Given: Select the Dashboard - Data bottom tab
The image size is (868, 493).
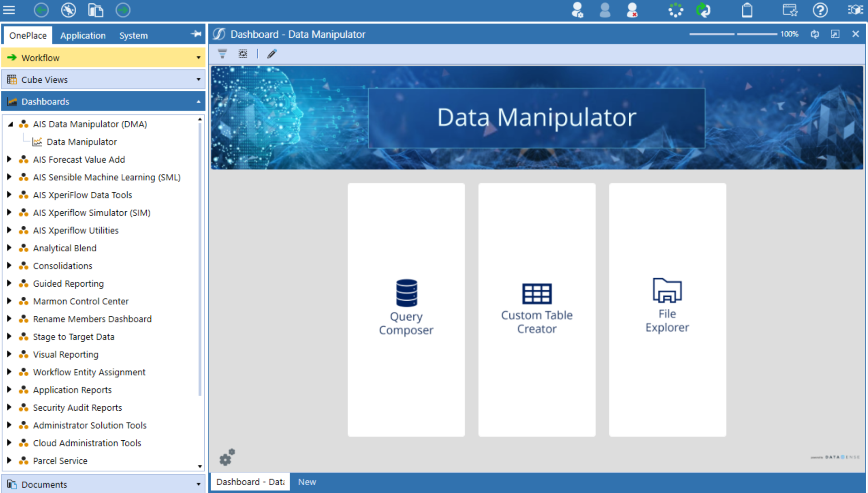Looking at the screenshot, I should (250, 482).
